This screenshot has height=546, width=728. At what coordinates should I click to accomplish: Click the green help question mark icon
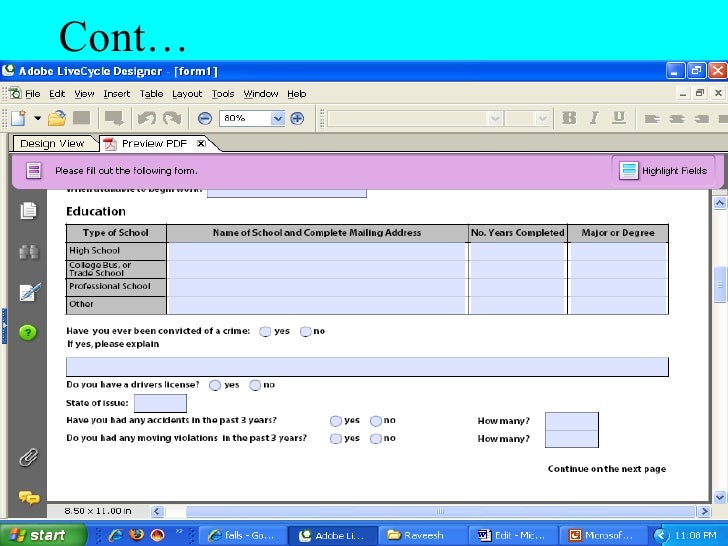pyautogui.click(x=28, y=333)
